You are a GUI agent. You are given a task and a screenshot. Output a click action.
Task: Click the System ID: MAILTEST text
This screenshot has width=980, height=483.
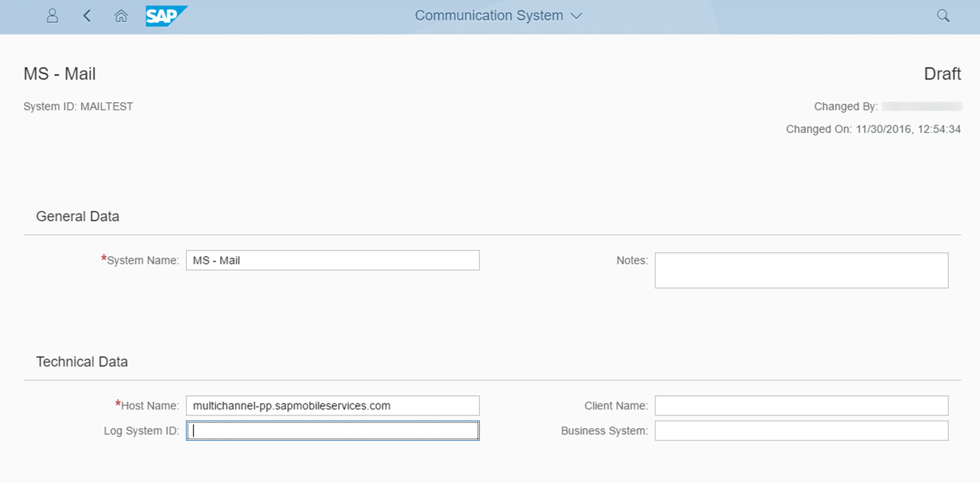point(79,107)
